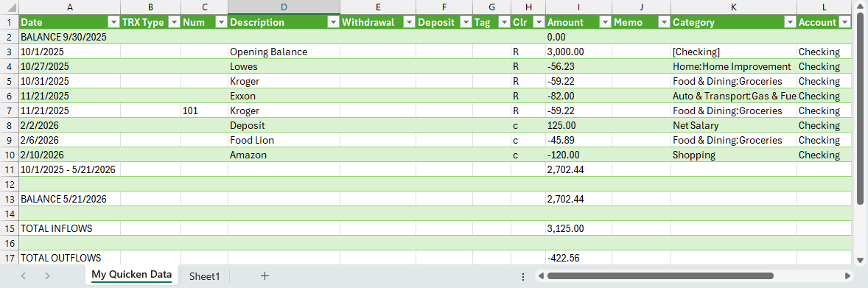Select column L header
Screen dimensions: 868x288
click(825, 7)
